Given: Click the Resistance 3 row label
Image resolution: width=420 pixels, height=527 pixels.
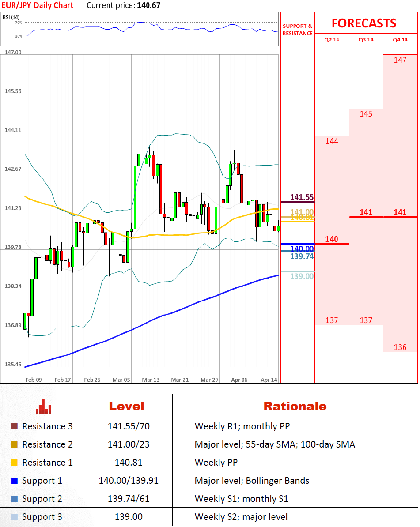Looking at the screenshot, I should pos(47,426).
